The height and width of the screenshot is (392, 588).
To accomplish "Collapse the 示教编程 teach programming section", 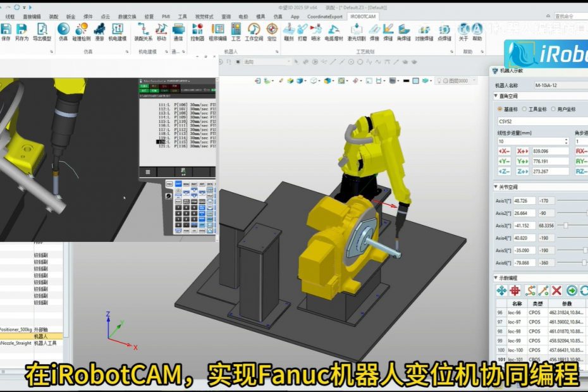I will point(496,278).
